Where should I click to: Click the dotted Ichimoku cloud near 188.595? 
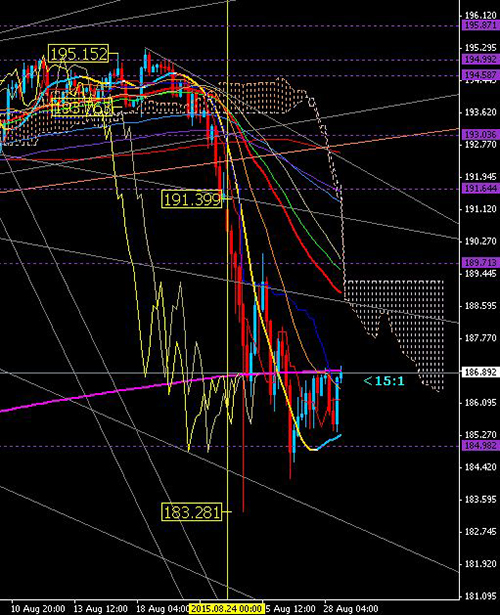[396, 314]
